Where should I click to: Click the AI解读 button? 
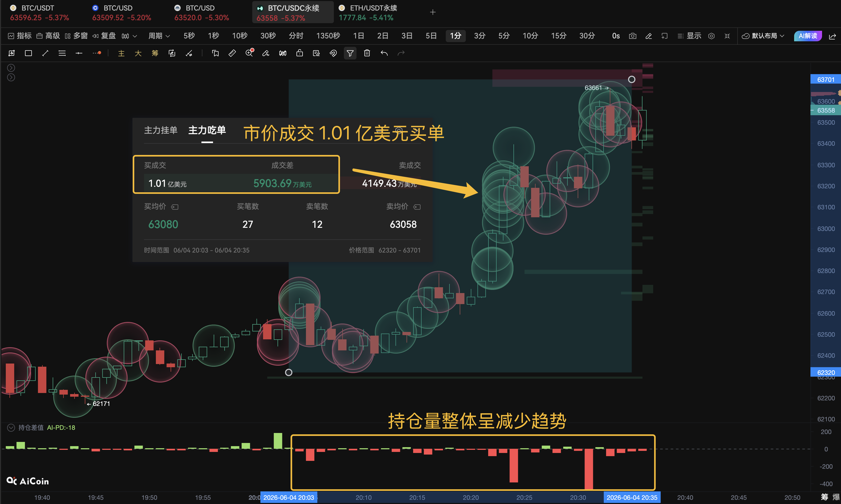[x=808, y=36]
